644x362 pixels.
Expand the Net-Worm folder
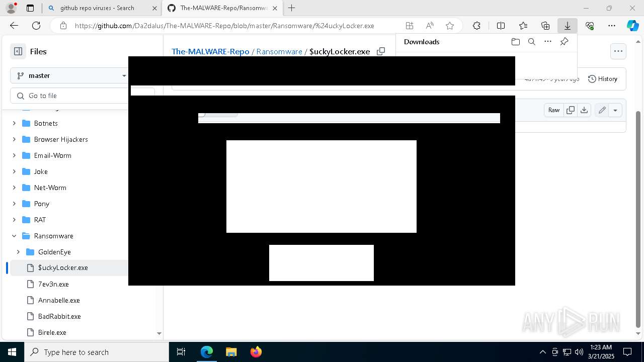pos(14,188)
